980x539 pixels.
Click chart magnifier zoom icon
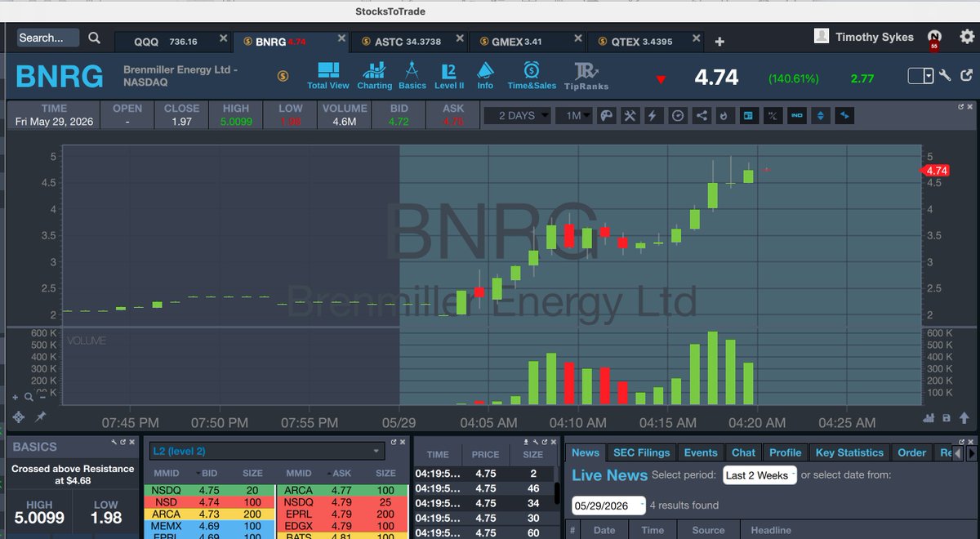point(28,397)
